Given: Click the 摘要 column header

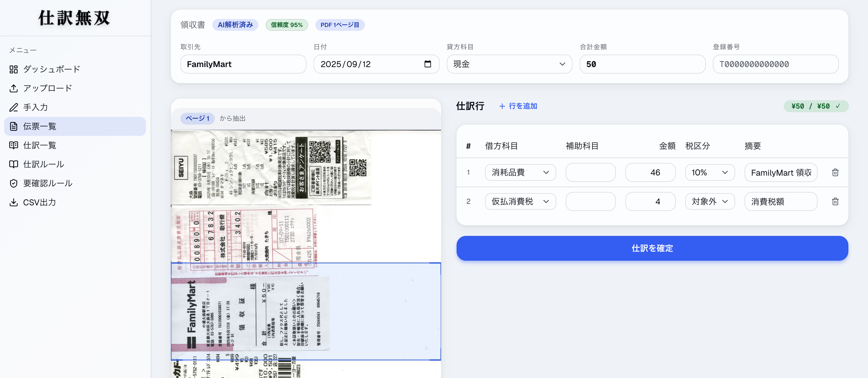Looking at the screenshot, I should pyautogui.click(x=753, y=146).
